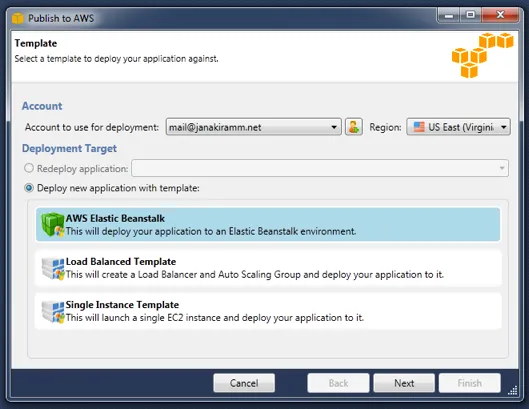Minimize the Publish to AWS window
529x409 pixels.
(x=449, y=15)
